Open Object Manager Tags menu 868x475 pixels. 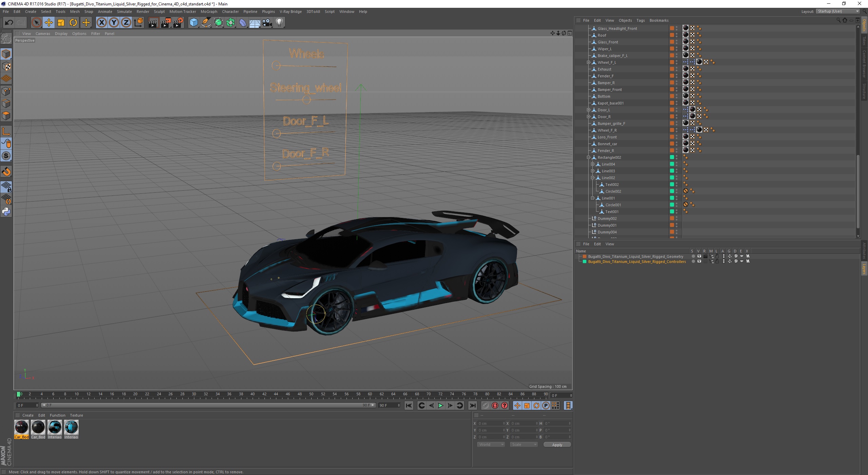pos(640,20)
